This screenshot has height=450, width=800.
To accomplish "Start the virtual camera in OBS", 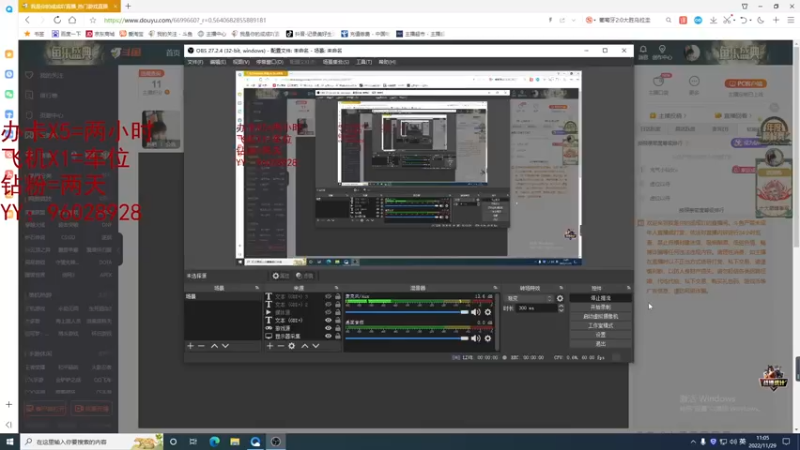I will pos(601,316).
